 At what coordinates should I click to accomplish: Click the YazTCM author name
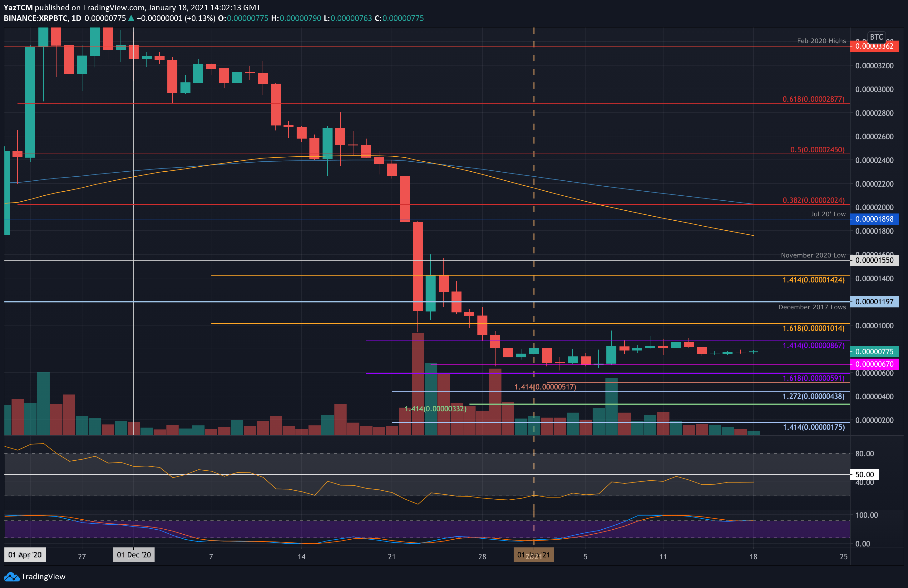(18, 7)
